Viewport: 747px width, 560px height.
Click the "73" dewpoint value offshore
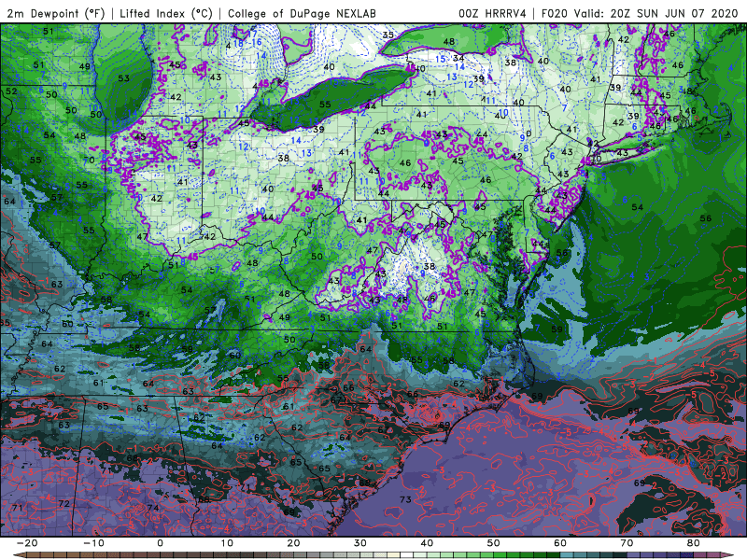click(405, 499)
